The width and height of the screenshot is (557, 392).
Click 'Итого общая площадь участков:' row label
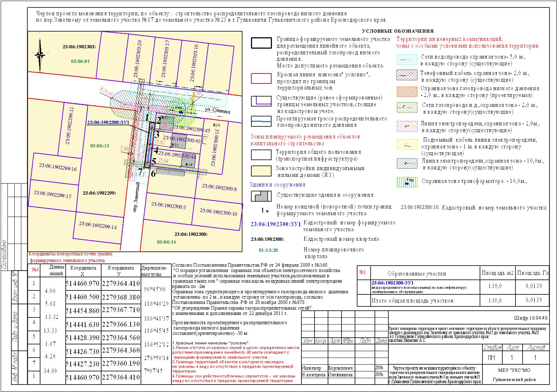pos(413,301)
